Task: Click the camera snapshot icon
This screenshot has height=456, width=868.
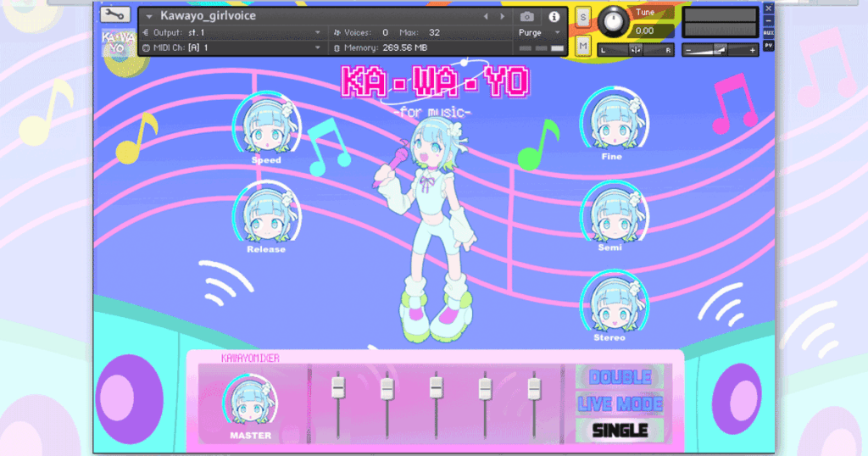Action: pos(527,17)
